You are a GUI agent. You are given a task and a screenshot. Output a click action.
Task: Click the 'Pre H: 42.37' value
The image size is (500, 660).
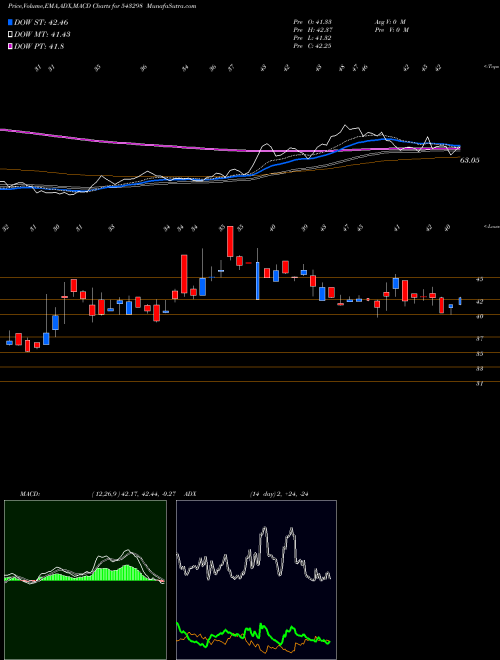coord(312,30)
